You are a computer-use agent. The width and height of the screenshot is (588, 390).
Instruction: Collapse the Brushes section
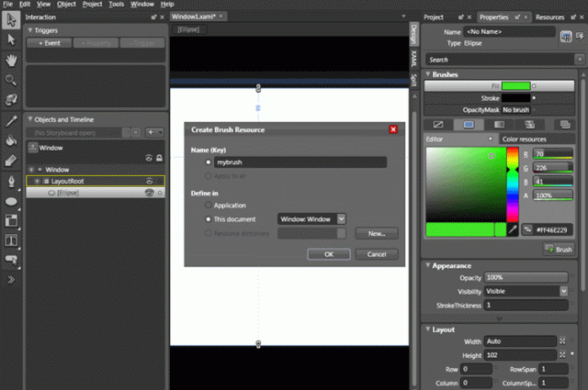427,74
